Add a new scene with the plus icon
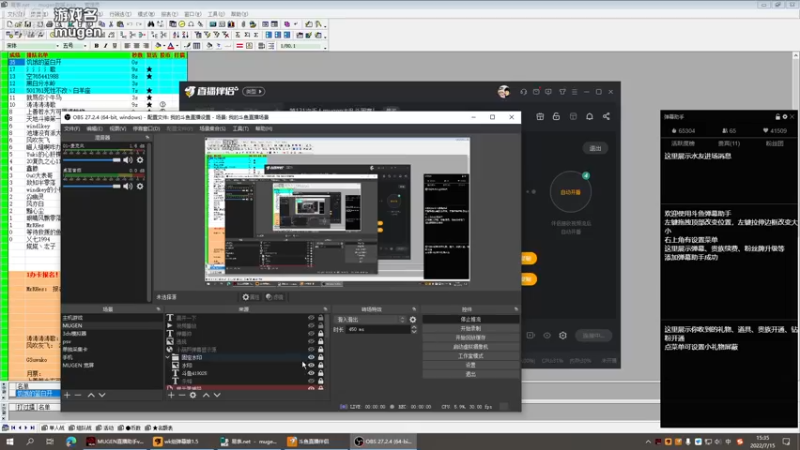The width and height of the screenshot is (800, 450). tap(67, 395)
